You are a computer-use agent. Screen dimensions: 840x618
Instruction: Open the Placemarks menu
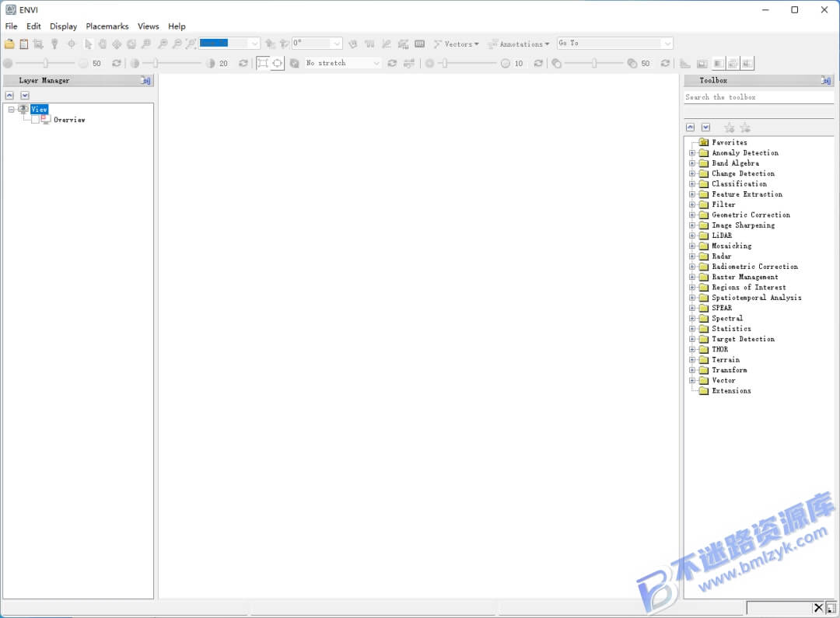click(107, 26)
